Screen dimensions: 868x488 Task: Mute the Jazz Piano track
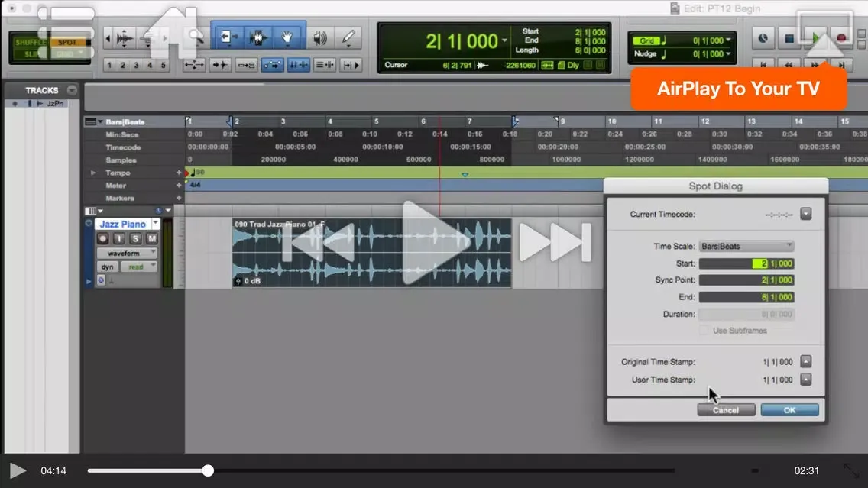tap(151, 238)
